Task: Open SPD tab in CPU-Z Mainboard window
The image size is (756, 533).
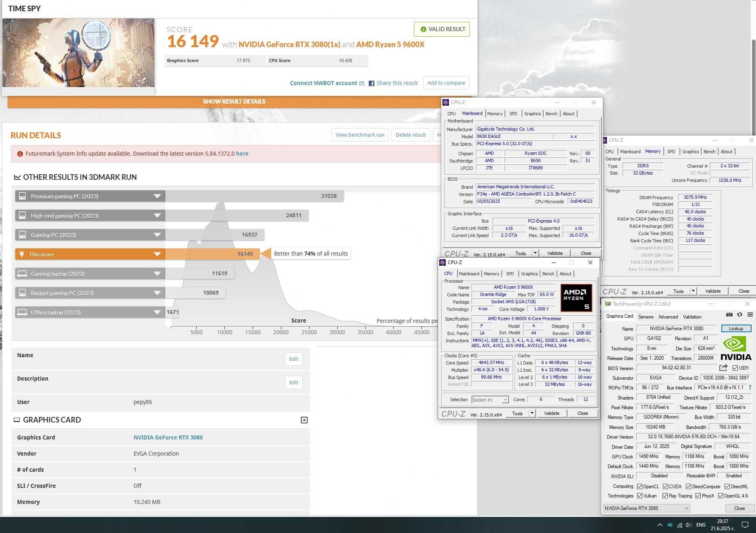Action: [x=513, y=114]
